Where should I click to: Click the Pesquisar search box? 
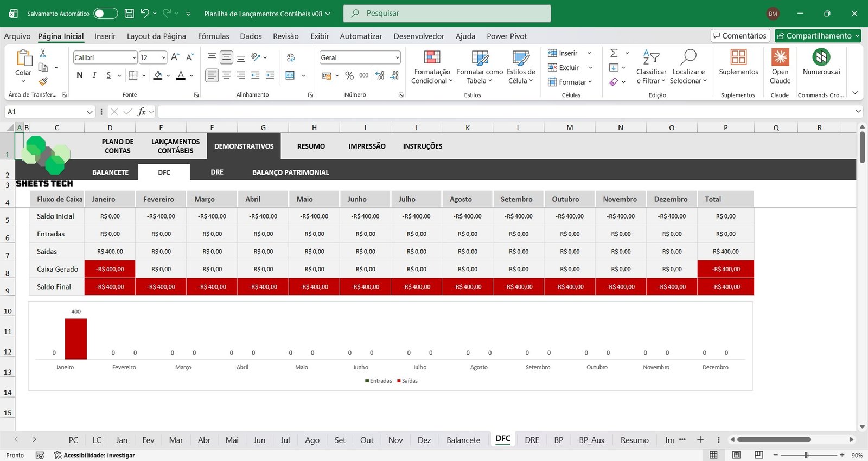point(446,14)
